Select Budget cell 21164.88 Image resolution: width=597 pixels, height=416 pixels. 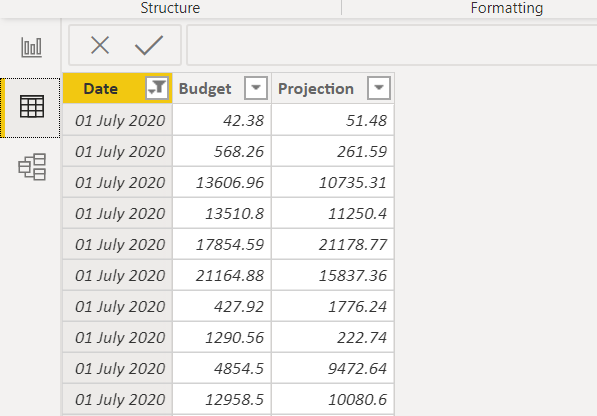pos(222,276)
